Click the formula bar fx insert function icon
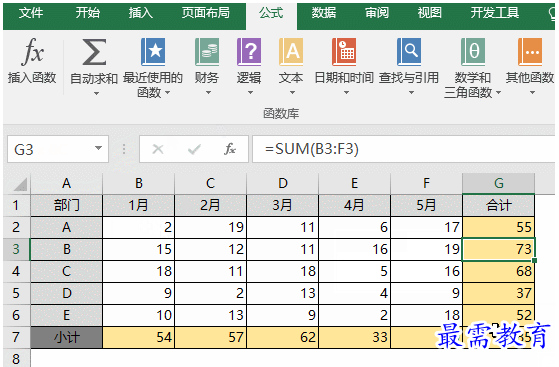Viewport: 559px width, 367px height. point(230,149)
